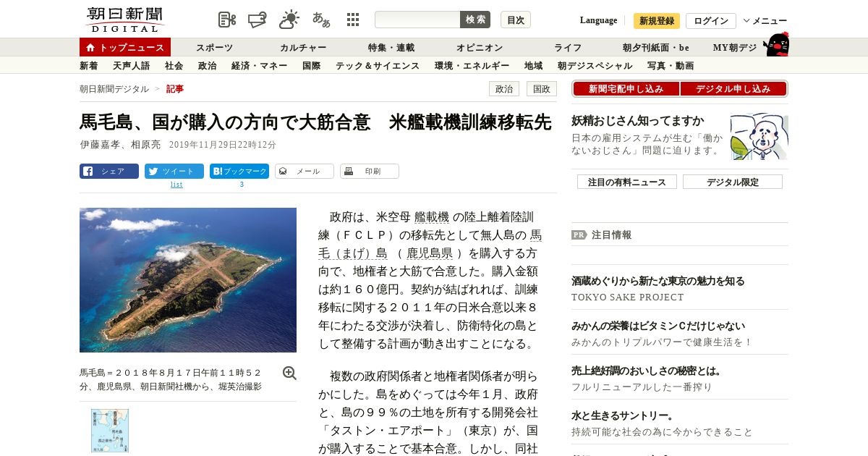868x456 pixels.
Task: Click the 鹿児島県 keyword link
Action: point(430,253)
